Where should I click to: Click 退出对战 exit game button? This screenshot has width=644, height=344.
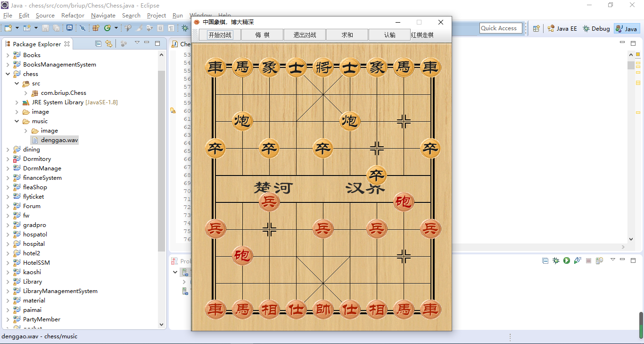[x=305, y=35]
